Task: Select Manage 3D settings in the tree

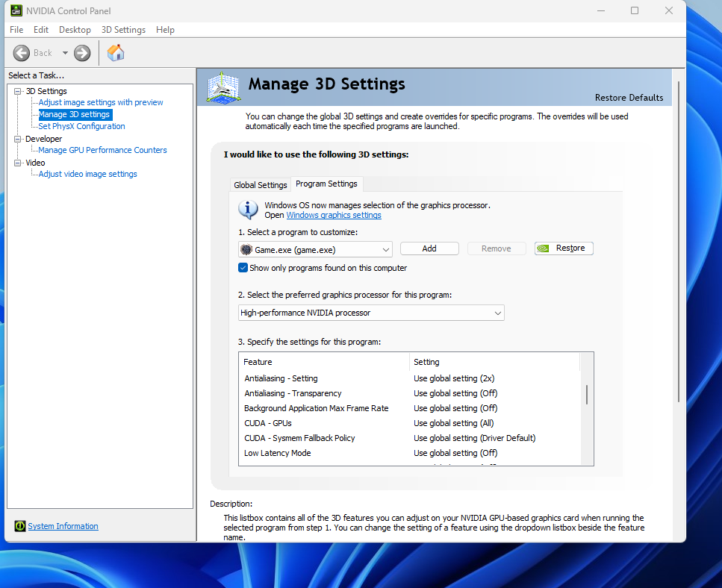Action: 74,114
